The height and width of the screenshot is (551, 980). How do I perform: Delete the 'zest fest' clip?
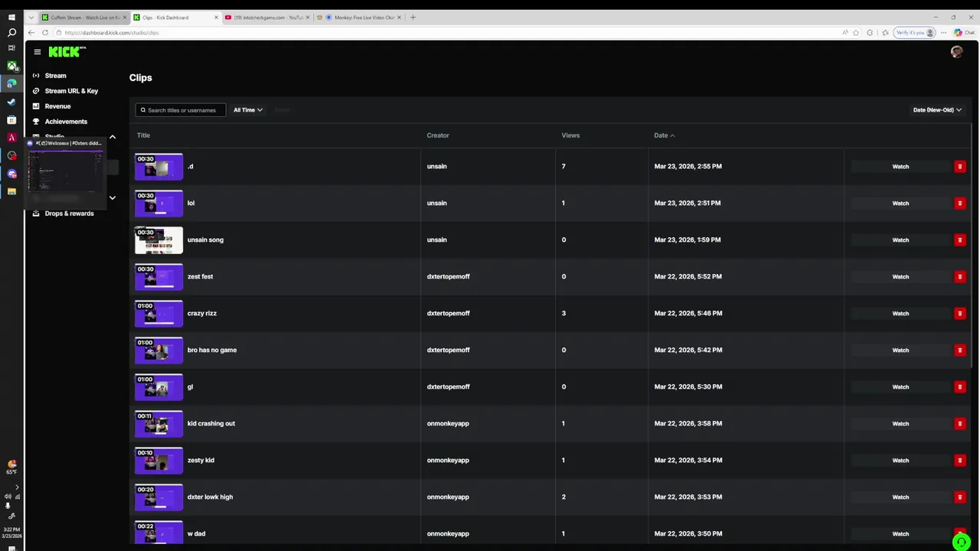[959, 276]
